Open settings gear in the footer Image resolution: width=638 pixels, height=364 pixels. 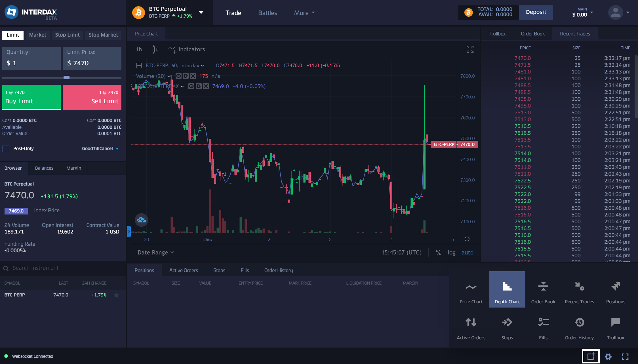coord(608,356)
